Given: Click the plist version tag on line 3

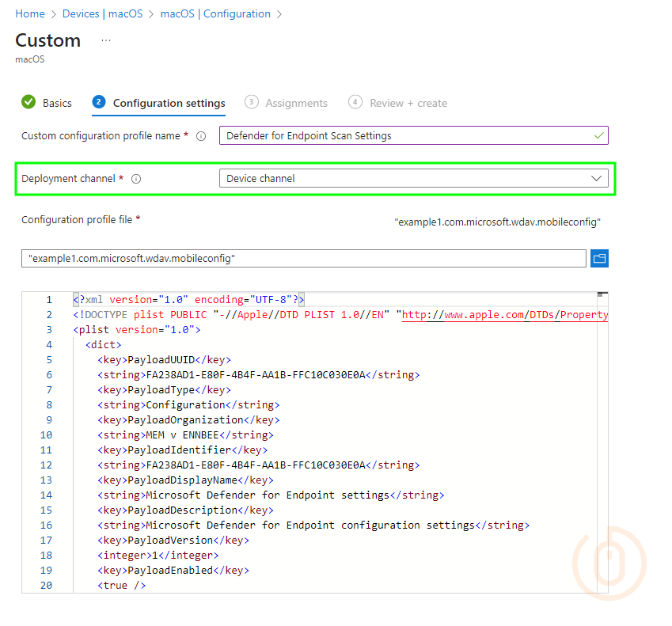Looking at the screenshot, I should coord(137,330).
